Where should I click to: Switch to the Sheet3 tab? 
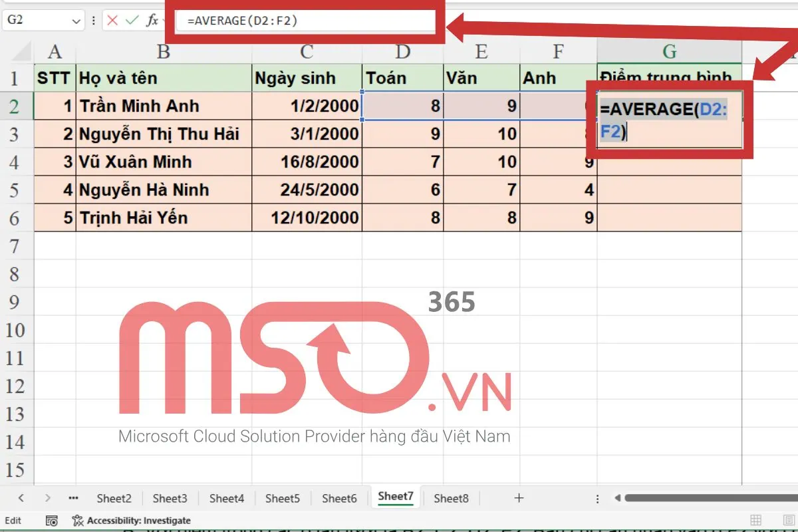pos(170,497)
